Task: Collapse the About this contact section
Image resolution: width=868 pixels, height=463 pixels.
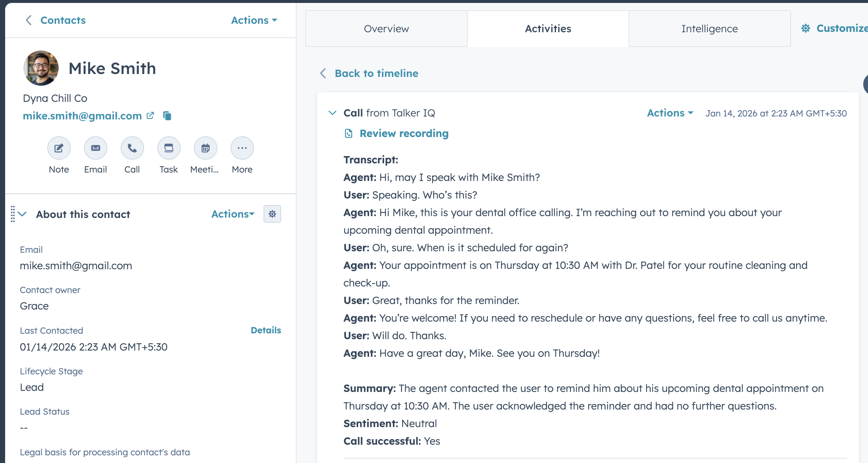Action: 23,214
